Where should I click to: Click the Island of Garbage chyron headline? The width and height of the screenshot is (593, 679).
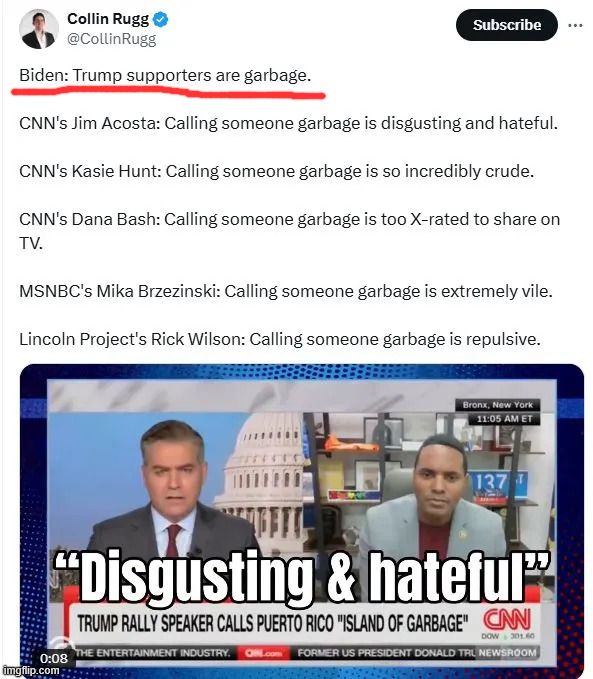[273, 624]
